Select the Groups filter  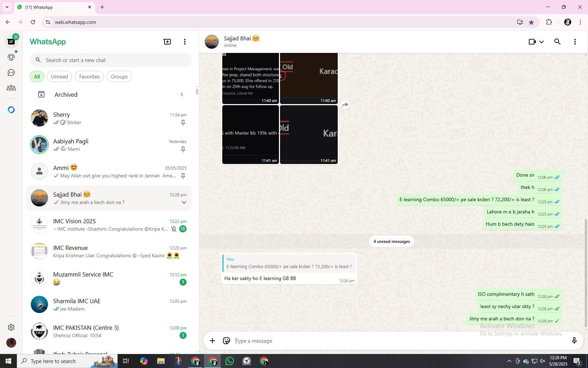(119, 77)
